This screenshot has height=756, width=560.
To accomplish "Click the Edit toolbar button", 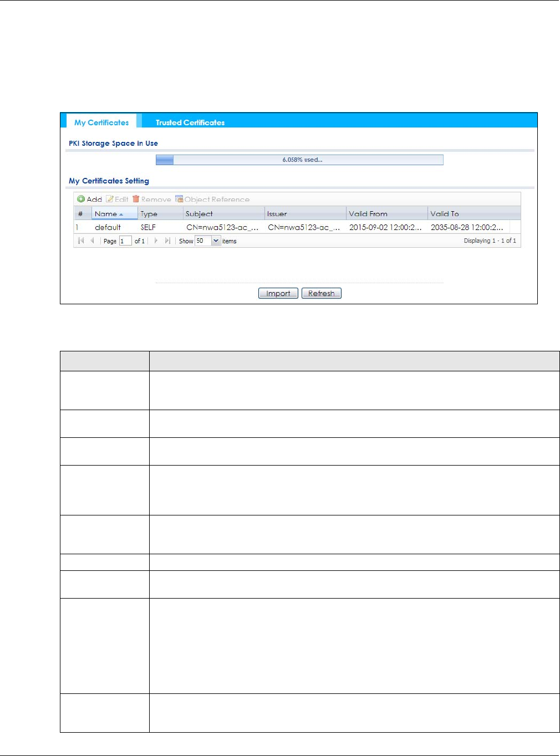I will coord(117,199).
